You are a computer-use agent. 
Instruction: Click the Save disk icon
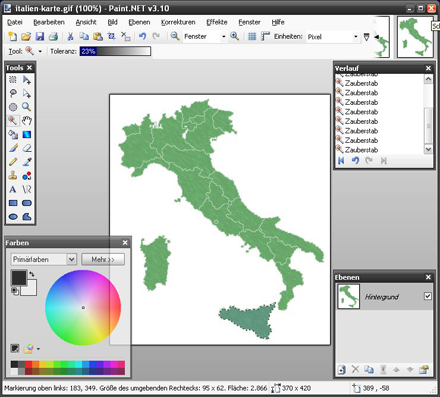40,36
